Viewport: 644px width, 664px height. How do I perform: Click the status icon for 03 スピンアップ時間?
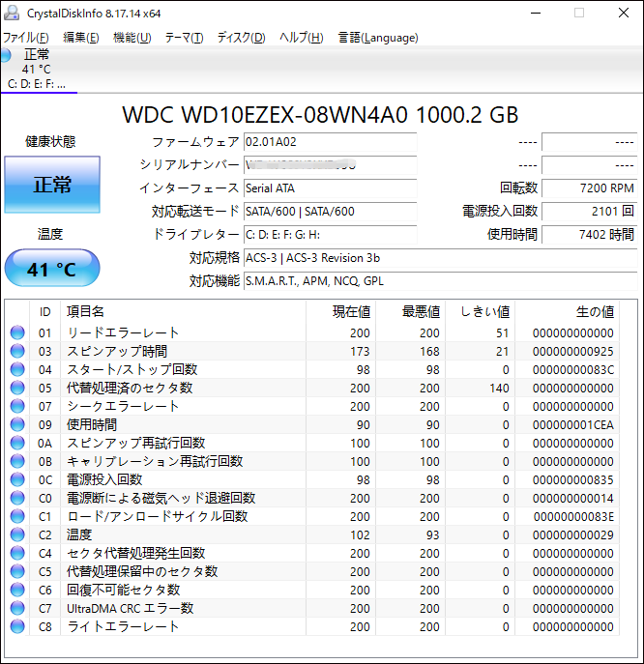(17, 351)
